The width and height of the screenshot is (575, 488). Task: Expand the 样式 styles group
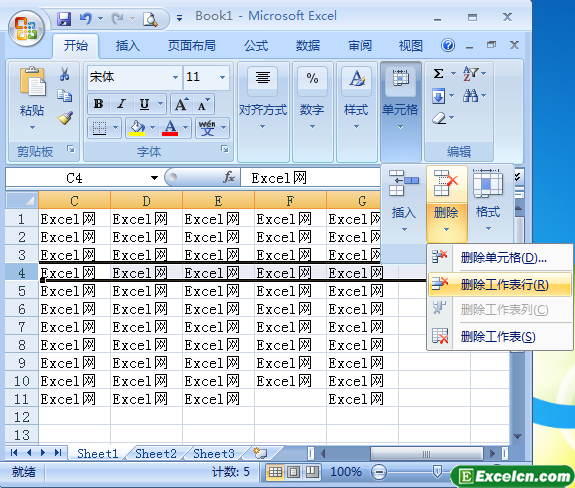coord(356,112)
